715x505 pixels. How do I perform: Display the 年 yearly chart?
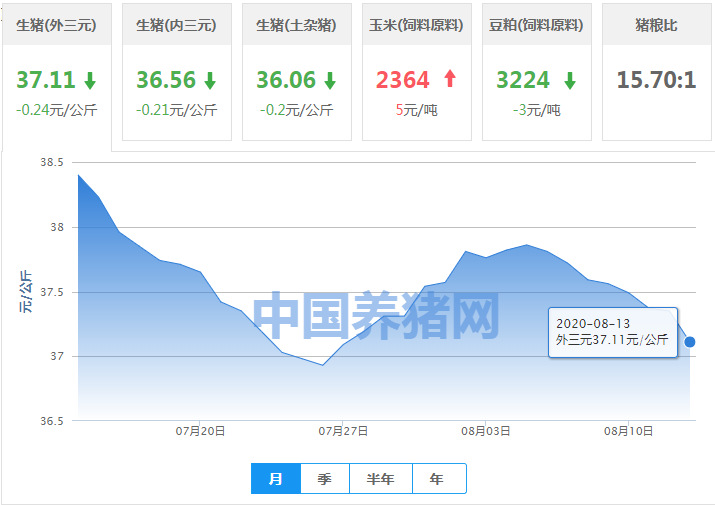(x=438, y=479)
